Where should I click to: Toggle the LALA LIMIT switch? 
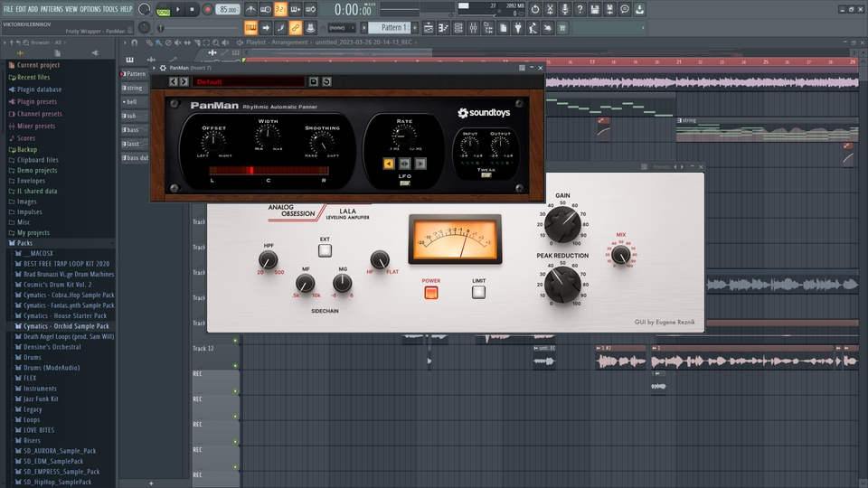pos(479,292)
